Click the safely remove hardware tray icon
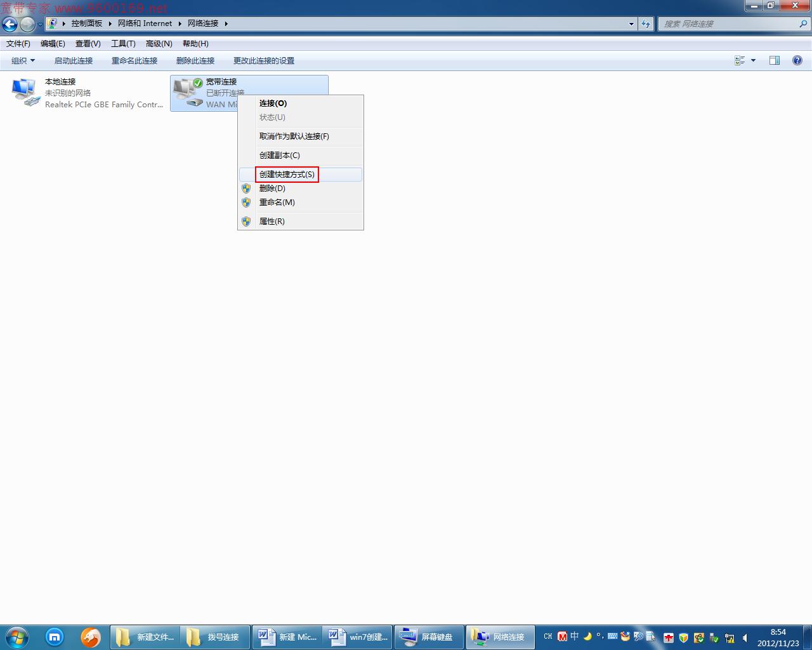Image resolution: width=812 pixels, height=650 pixels. [714, 637]
